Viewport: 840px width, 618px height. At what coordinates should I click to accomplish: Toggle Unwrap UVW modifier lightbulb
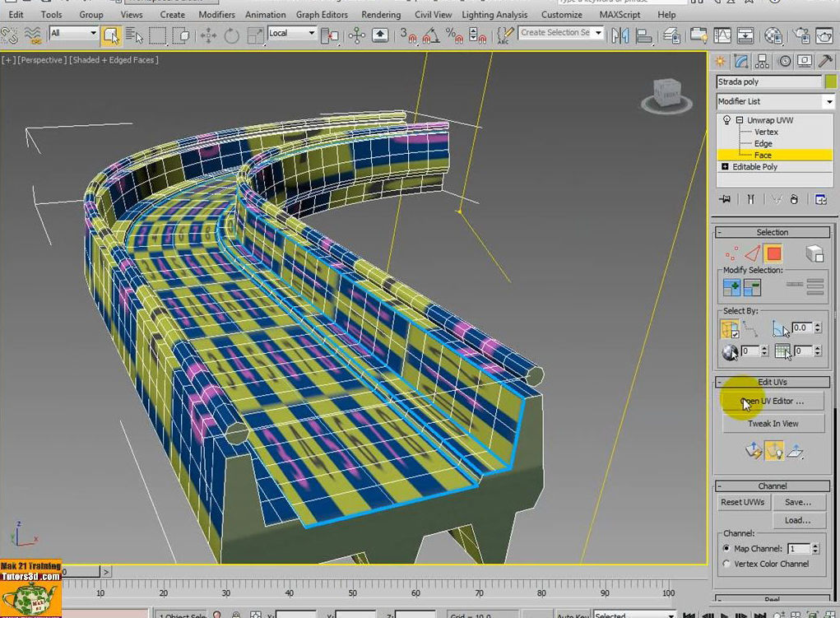(x=726, y=120)
